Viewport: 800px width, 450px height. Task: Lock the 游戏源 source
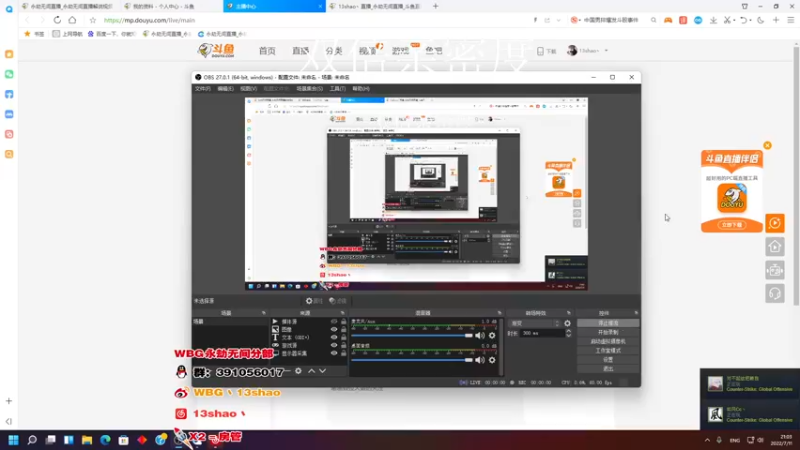[343, 345]
